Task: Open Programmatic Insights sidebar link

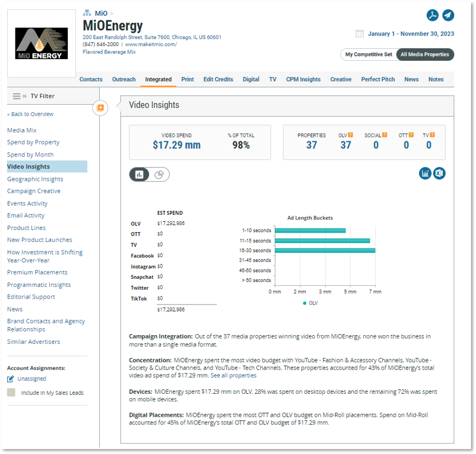Action: (x=39, y=285)
